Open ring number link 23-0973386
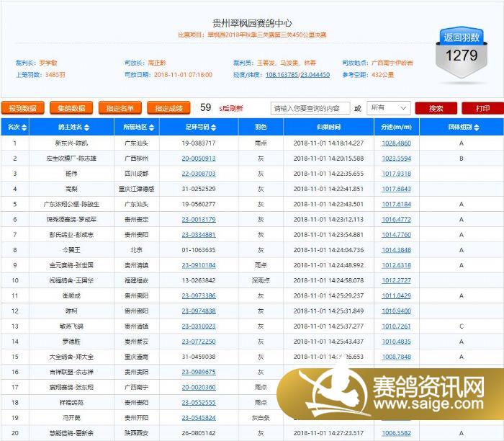504x441 pixels. pos(199,295)
